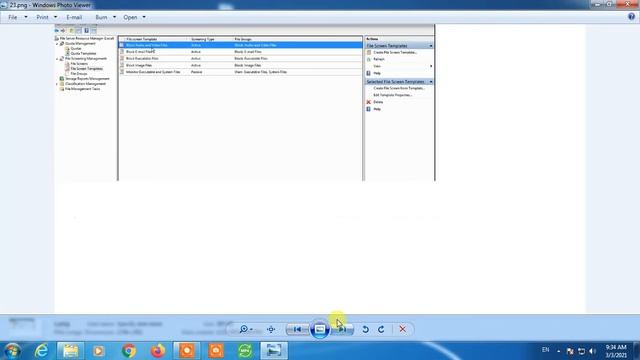The height and width of the screenshot is (360, 640).
Task: Collapse the File Screening Management expander
Action: point(57,59)
